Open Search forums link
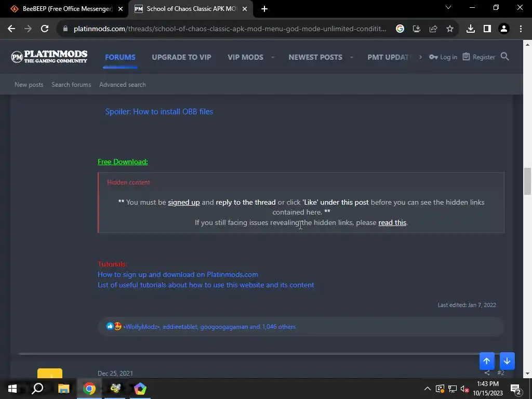Viewport: 532px width, 399px height. pos(71,85)
